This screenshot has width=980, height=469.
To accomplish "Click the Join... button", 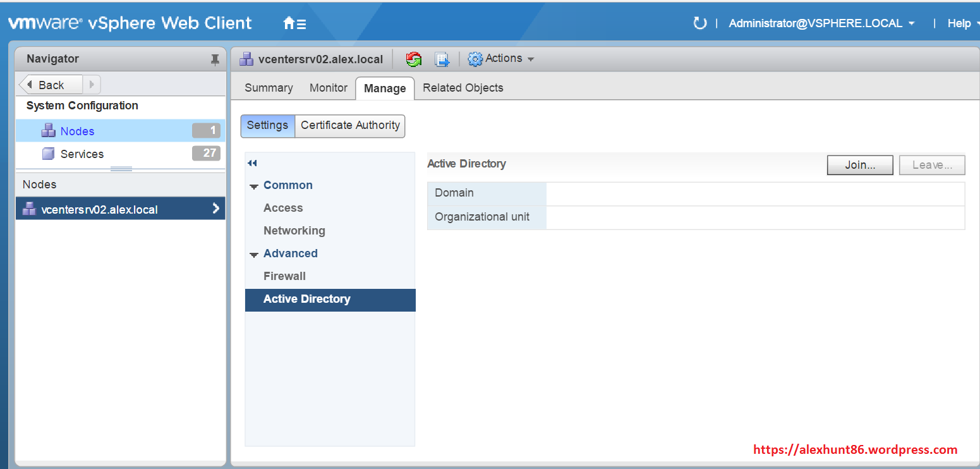I will click(x=859, y=165).
